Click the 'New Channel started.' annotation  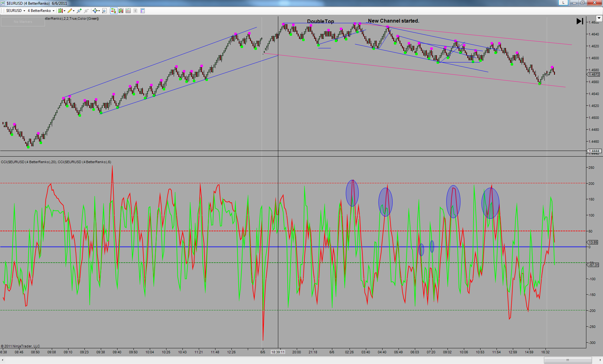point(394,21)
